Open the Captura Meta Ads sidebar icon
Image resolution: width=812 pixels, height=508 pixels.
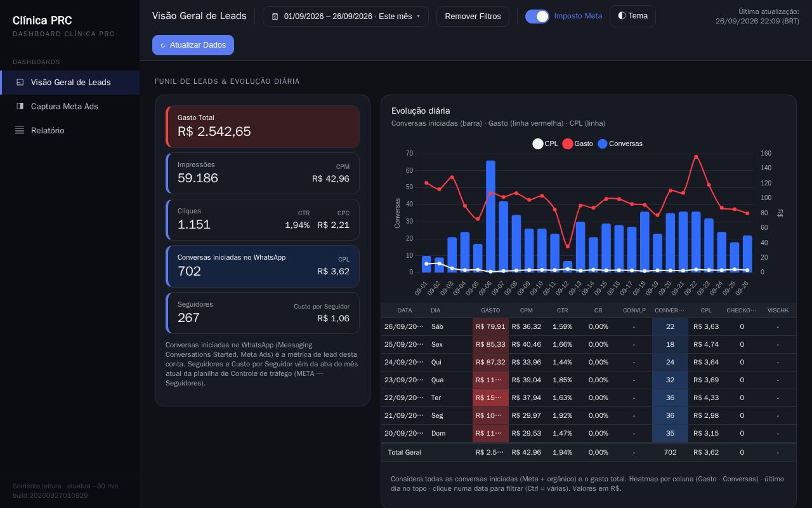click(x=20, y=106)
